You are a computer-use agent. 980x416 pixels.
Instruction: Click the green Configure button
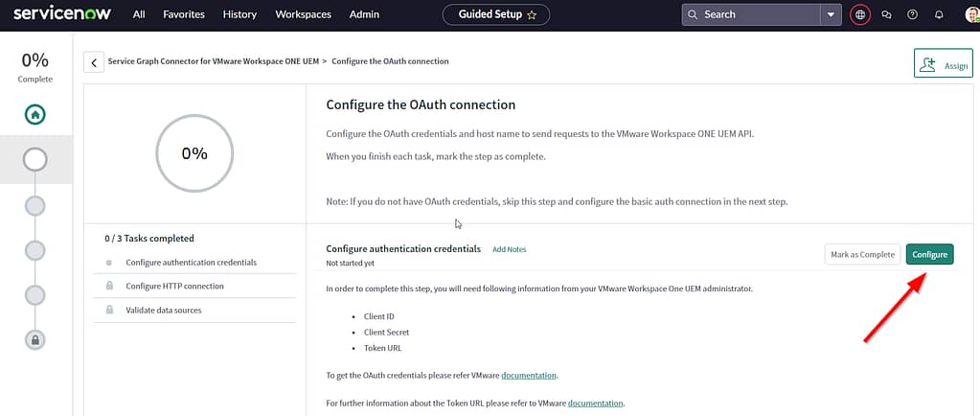(929, 254)
